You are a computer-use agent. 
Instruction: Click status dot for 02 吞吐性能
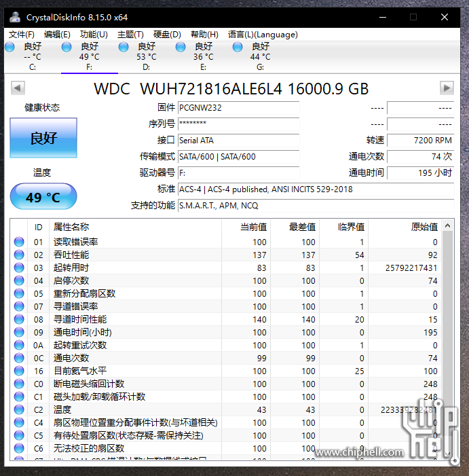[19, 255]
